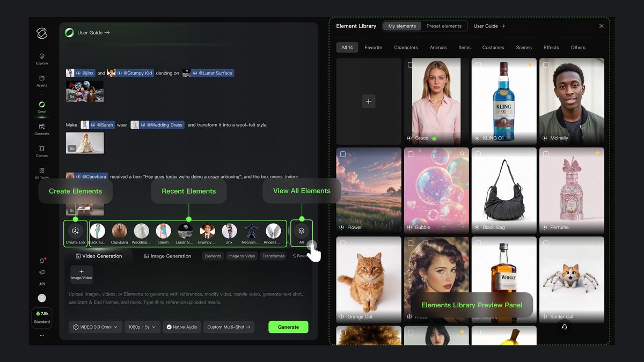Tick the checkbox on the Grace element
The width and height of the screenshot is (644, 362).
tap(411, 65)
